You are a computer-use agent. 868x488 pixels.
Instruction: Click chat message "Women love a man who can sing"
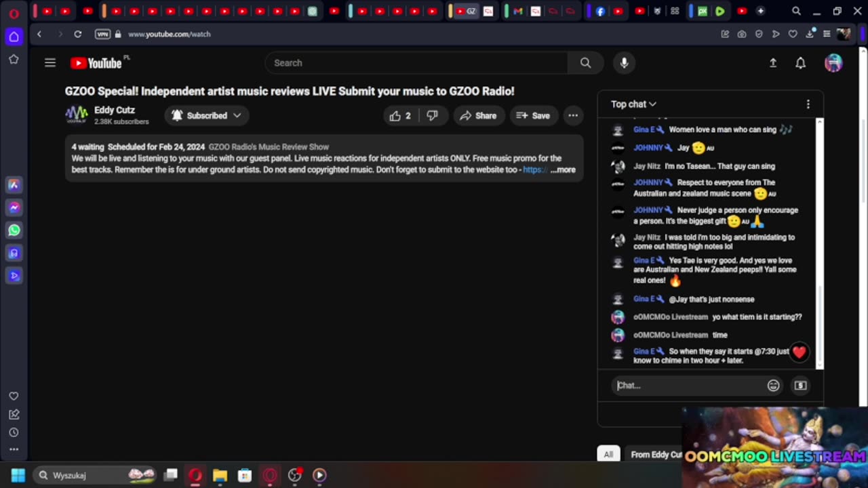tap(722, 129)
